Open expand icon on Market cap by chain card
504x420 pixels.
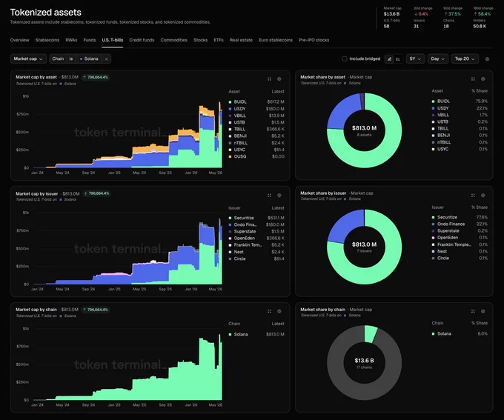269,311
